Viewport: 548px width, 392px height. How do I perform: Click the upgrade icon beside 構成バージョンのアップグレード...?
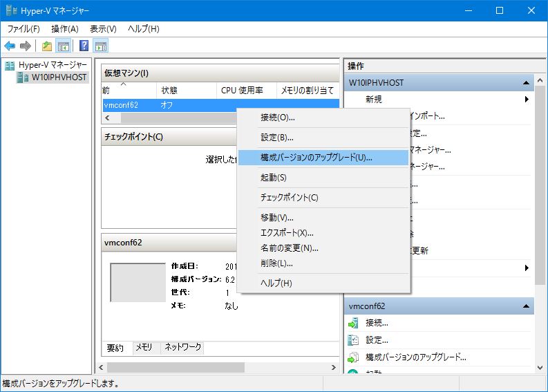tap(353, 357)
